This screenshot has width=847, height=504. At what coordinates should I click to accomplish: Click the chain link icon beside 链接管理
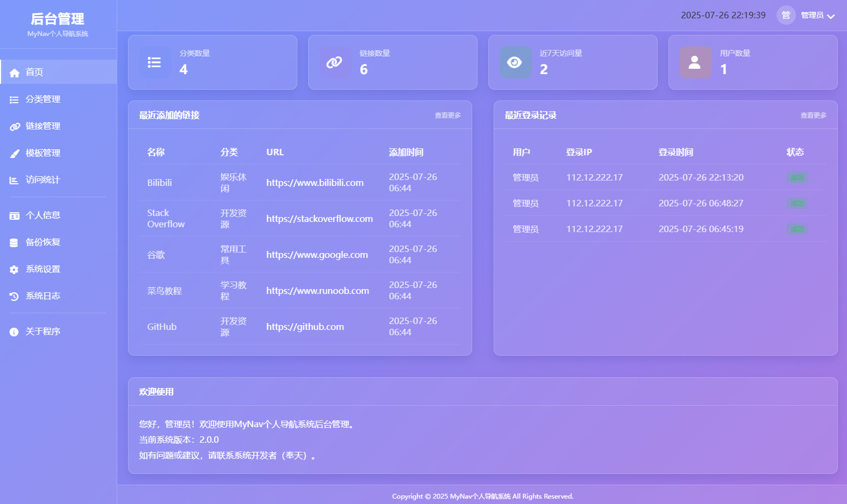[15, 126]
